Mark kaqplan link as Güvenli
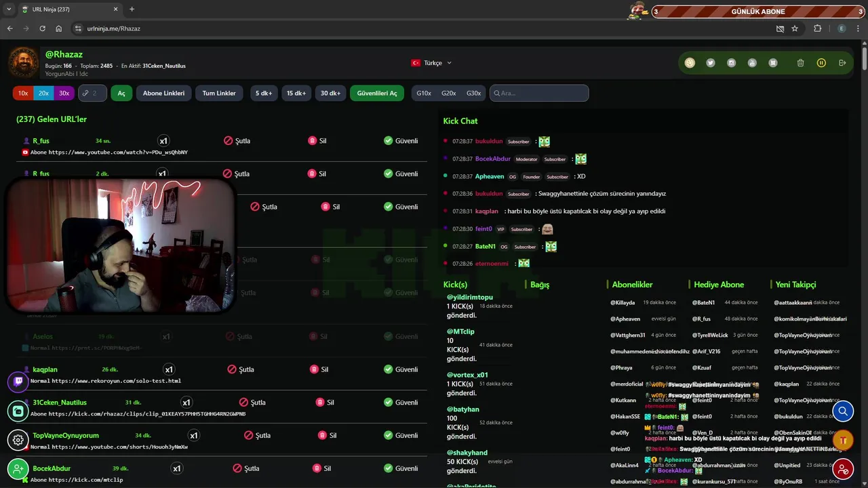Screen dimensions: 868x488 point(401,369)
